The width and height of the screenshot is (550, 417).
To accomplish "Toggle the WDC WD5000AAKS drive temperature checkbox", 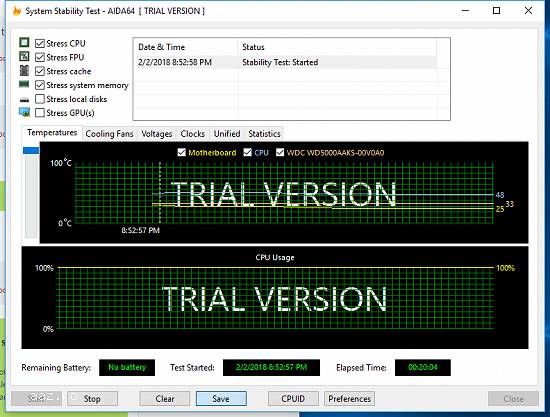I will (280, 153).
